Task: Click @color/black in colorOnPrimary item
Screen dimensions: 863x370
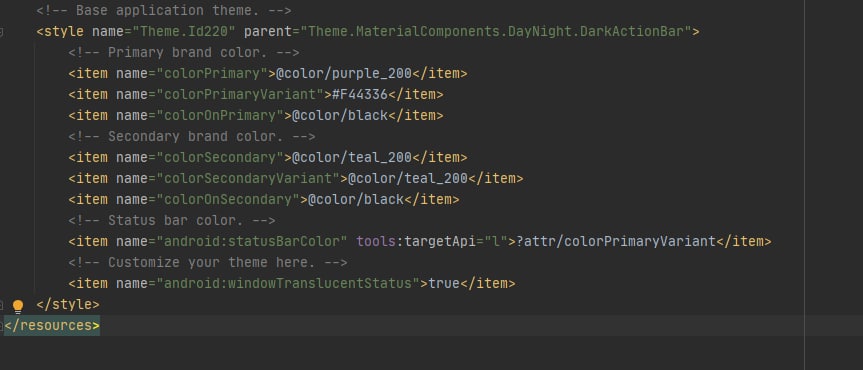Action: [340, 115]
